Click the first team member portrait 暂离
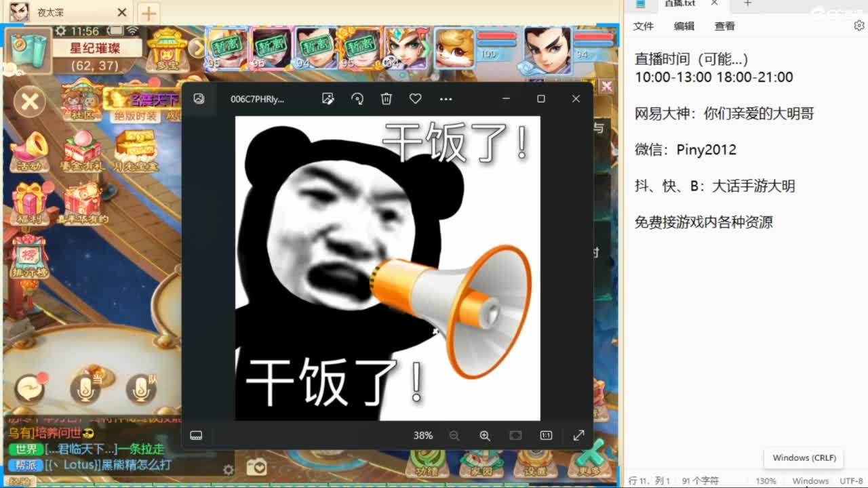Viewport: 868px width, 488px height. coord(226,48)
